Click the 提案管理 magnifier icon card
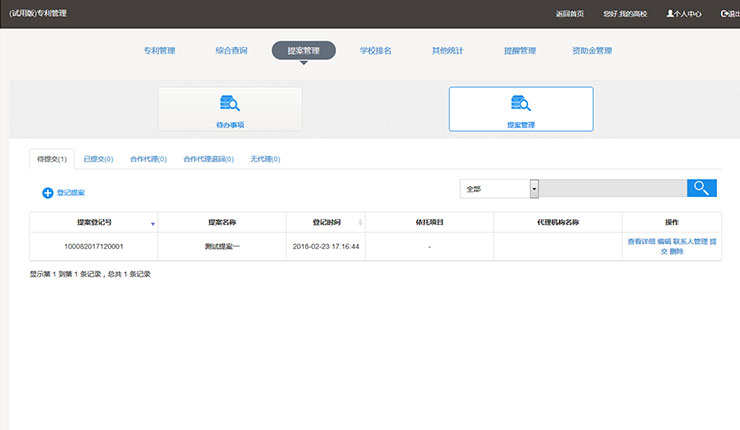This screenshot has height=430, width=740. click(x=520, y=109)
